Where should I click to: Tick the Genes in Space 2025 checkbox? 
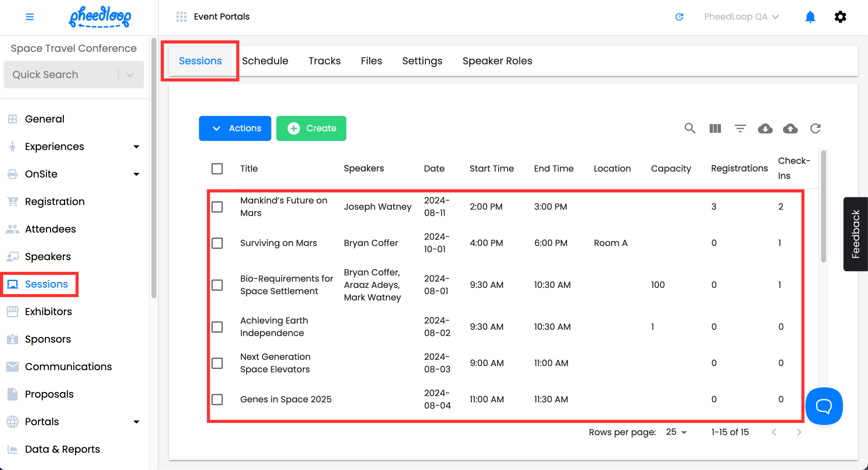217,400
